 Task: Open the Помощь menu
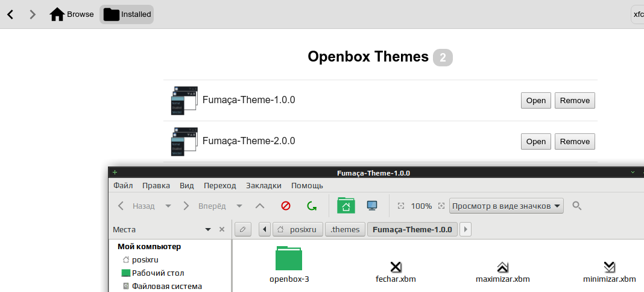307,186
